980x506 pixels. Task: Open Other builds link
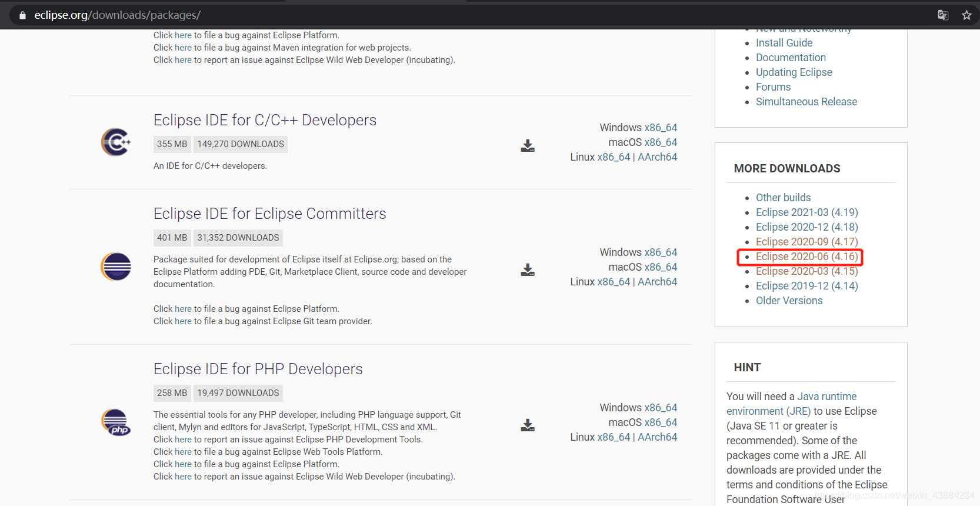[x=783, y=198]
